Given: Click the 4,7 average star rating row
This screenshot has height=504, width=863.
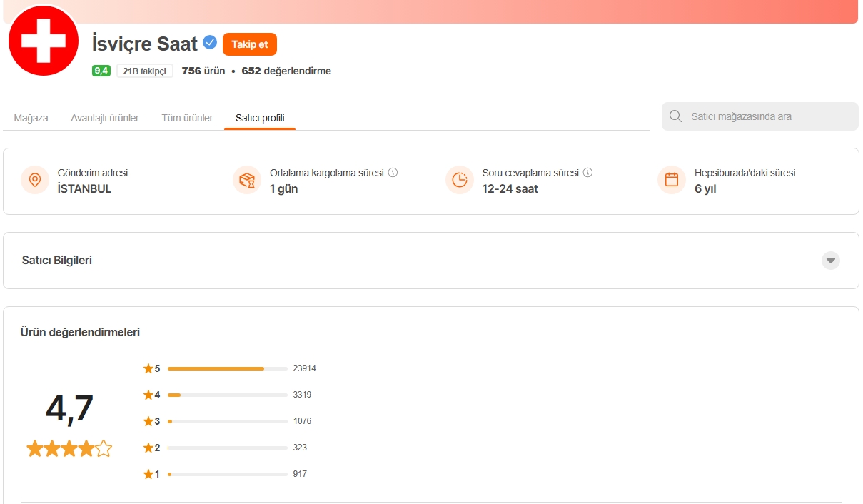Looking at the screenshot, I should 69,448.
